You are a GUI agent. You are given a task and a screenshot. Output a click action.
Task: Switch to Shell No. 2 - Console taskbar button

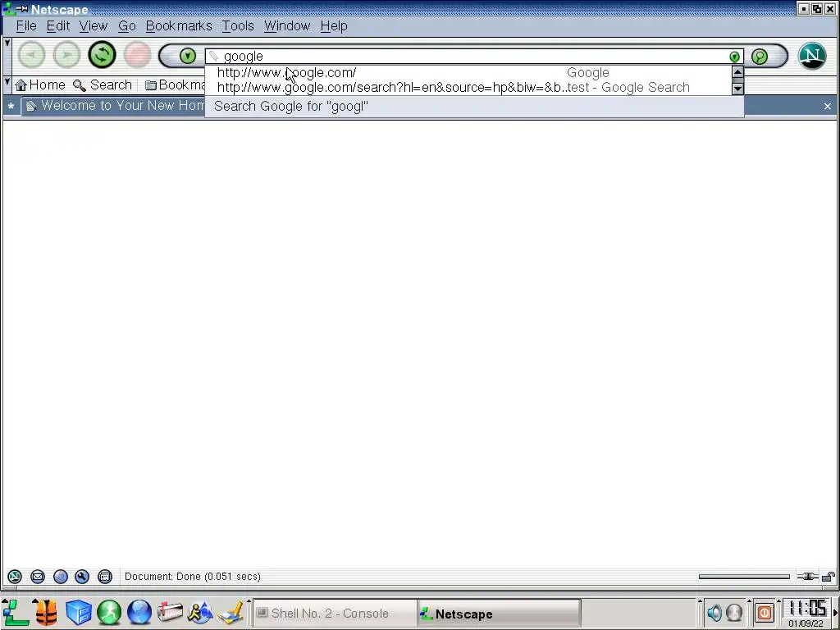(x=335, y=614)
